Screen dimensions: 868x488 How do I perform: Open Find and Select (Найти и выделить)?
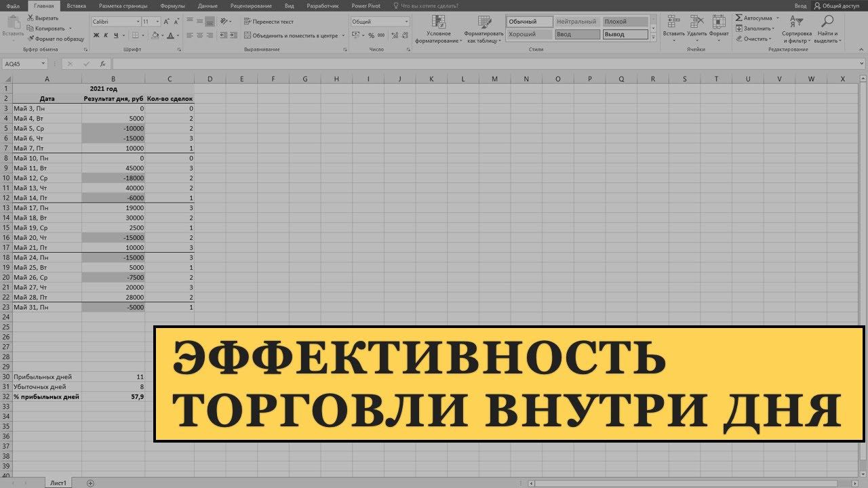coord(827,28)
